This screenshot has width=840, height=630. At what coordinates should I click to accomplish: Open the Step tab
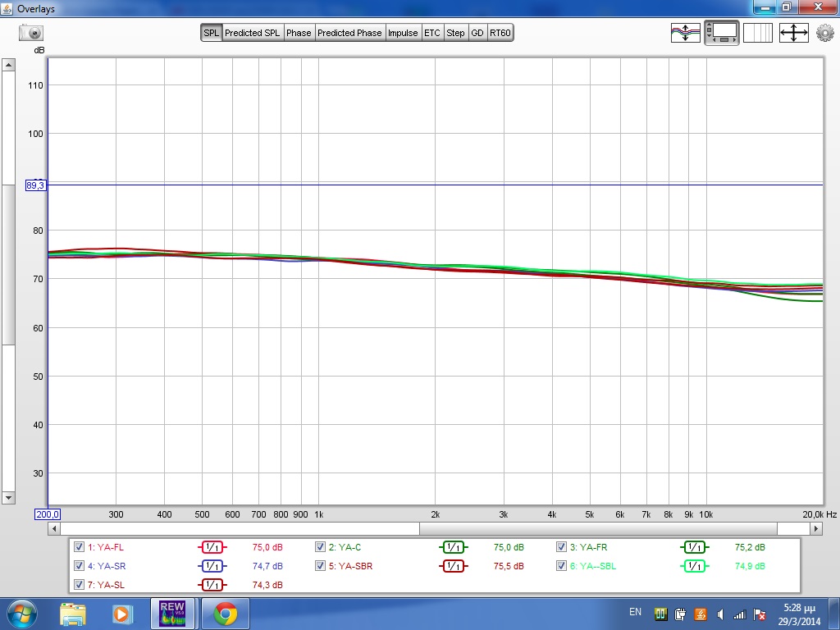tap(456, 33)
